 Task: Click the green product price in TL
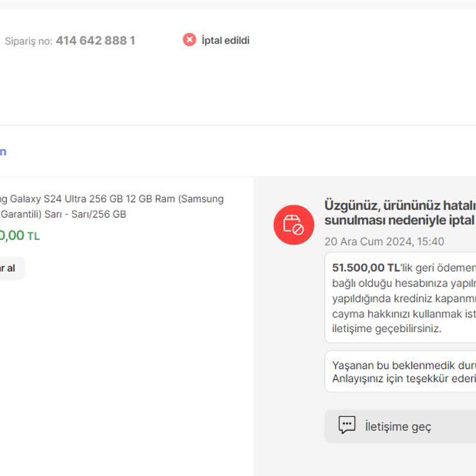coord(20,236)
